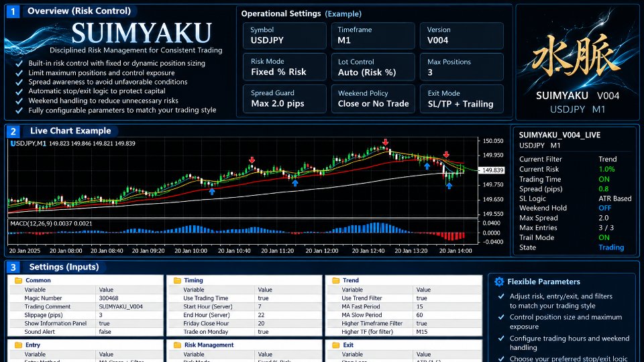Click the Trail Mode ON status value
This screenshot has height=362, width=644.
pos(604,237)
